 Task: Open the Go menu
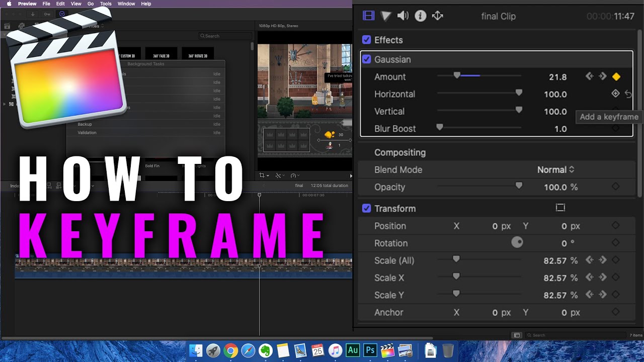[x=91, y=4]
